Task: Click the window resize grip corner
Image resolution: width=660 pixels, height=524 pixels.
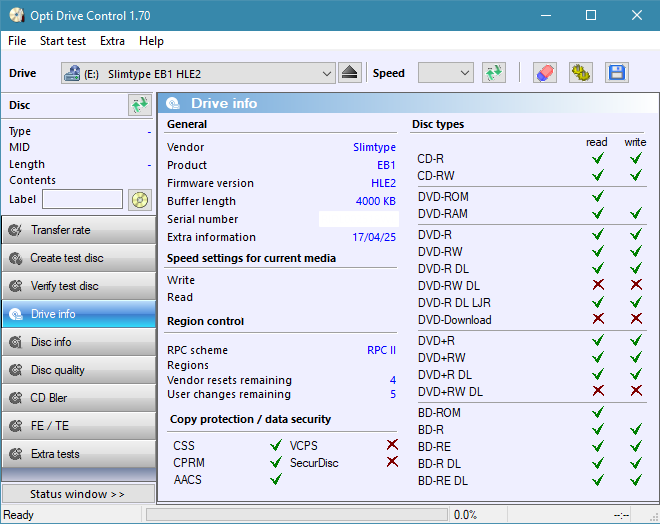Action: 655,517
